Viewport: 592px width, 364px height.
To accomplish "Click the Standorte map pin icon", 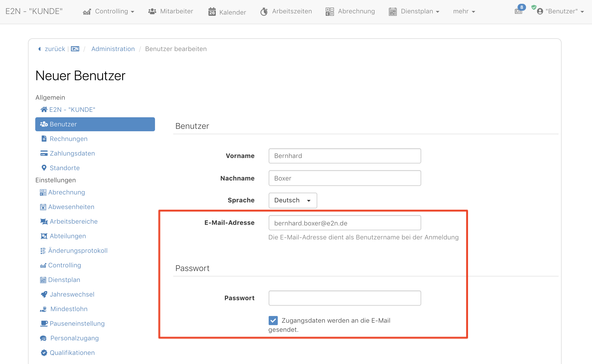I will (x=44, y=168).
